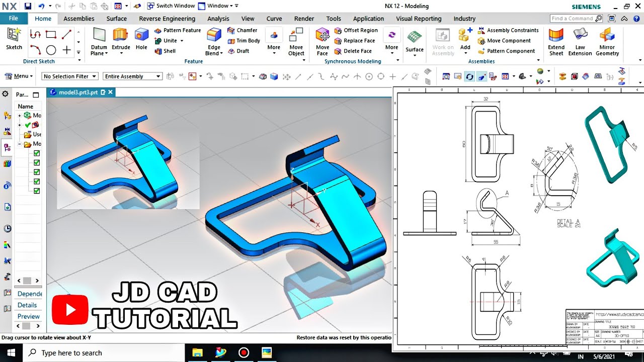Select the Draft command
This screenshot has width=644, height=362.
[238, 51]
